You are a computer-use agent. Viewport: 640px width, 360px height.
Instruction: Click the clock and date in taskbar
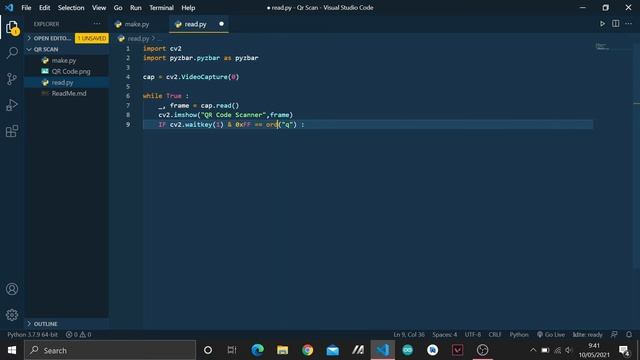(593, 350)
